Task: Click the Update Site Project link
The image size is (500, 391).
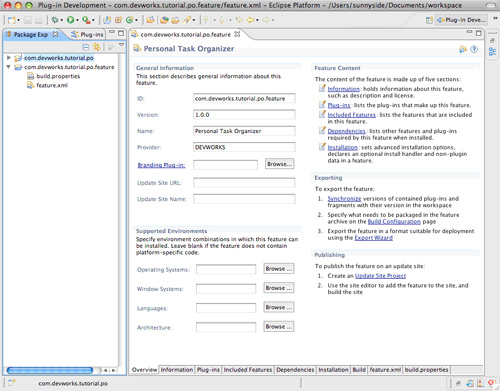Action: click(380, 276)
